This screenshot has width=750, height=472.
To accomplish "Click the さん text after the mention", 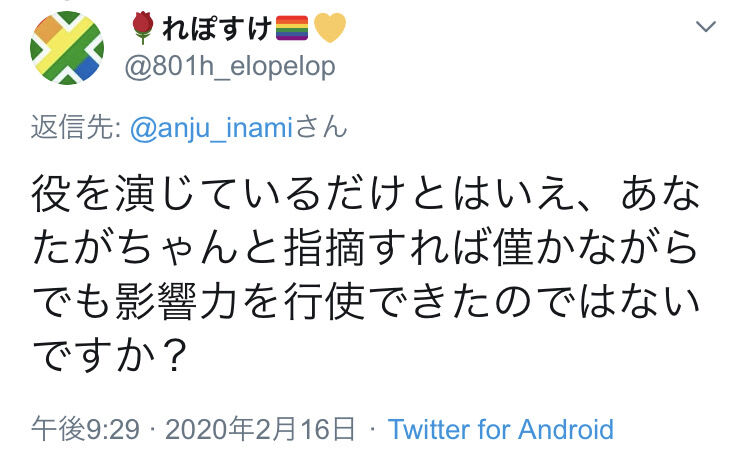I will (321, 128).
